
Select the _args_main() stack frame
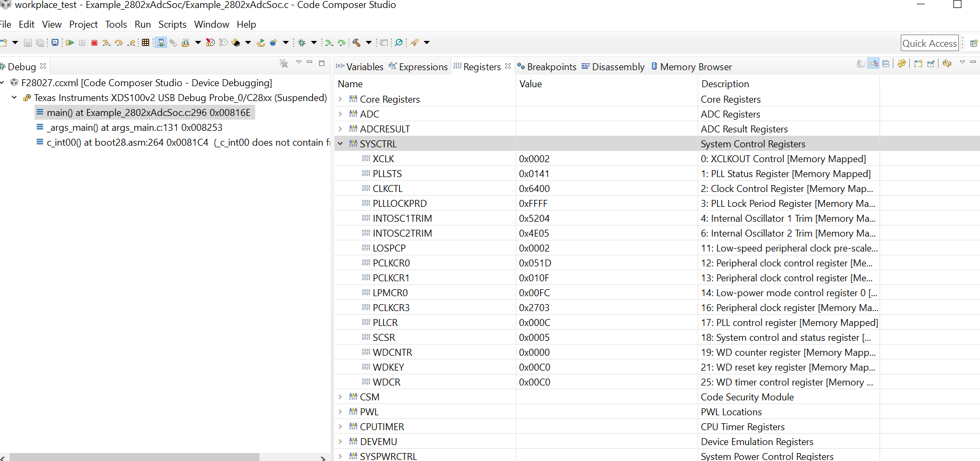click(x=129, y=128)
